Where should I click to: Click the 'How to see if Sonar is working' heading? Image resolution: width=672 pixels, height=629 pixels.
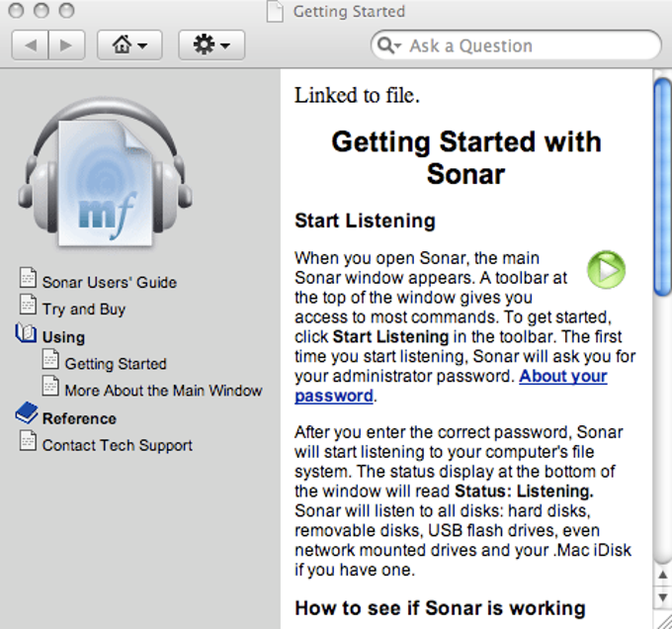[440, 608]
